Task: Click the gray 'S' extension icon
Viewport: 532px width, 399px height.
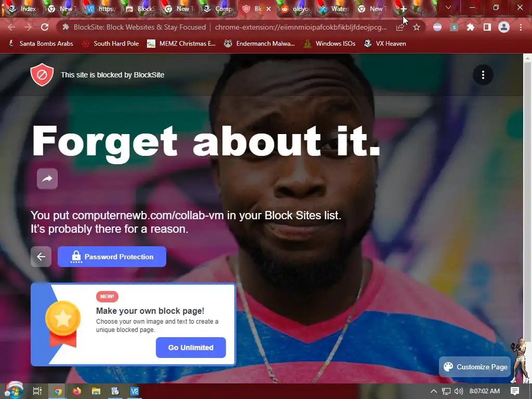Action: click(454, 27)
